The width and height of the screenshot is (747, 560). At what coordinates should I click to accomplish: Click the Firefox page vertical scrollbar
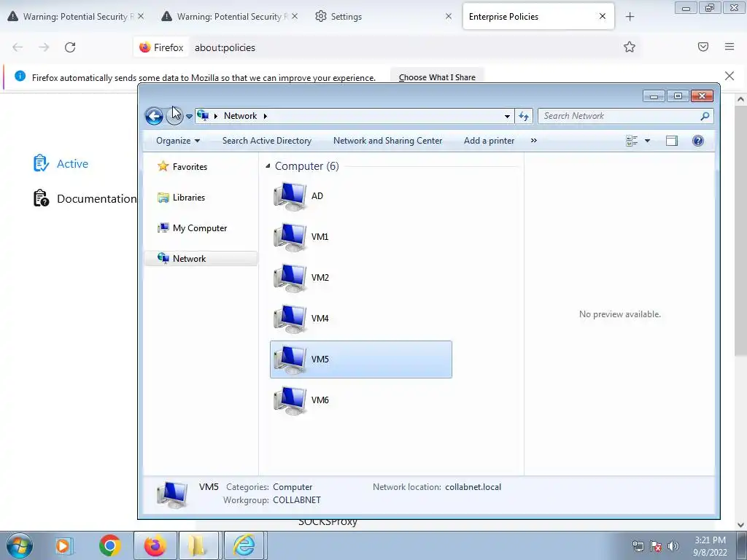click(740, 230)
